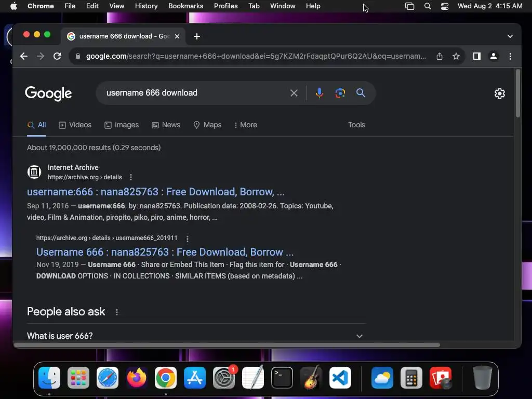Screen dimensions: 532x399
Task: Open the Bookmarks menu
Action: click(185, 6)
